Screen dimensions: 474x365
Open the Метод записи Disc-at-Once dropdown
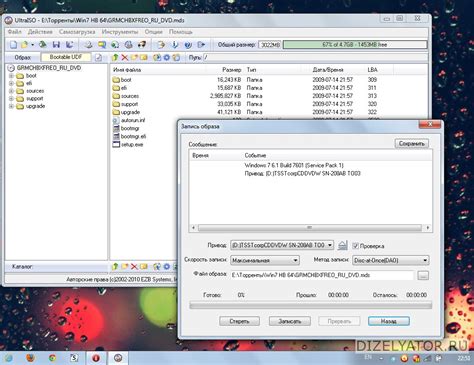click(x=390, y=260)
